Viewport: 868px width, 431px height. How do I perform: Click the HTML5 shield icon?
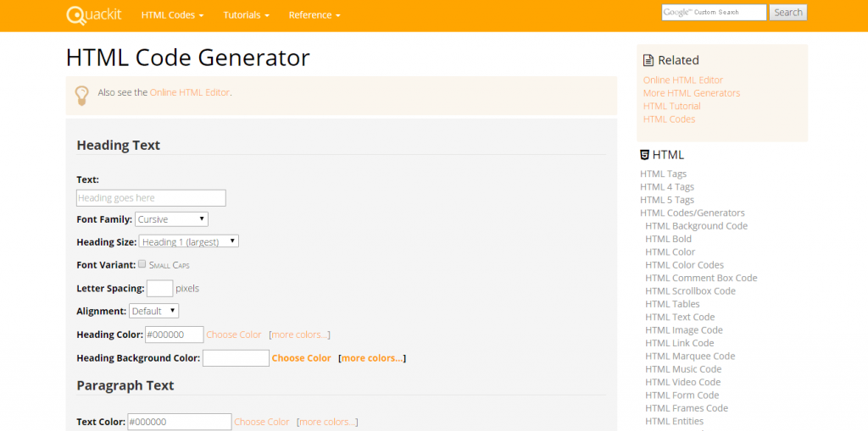point(644,155)
